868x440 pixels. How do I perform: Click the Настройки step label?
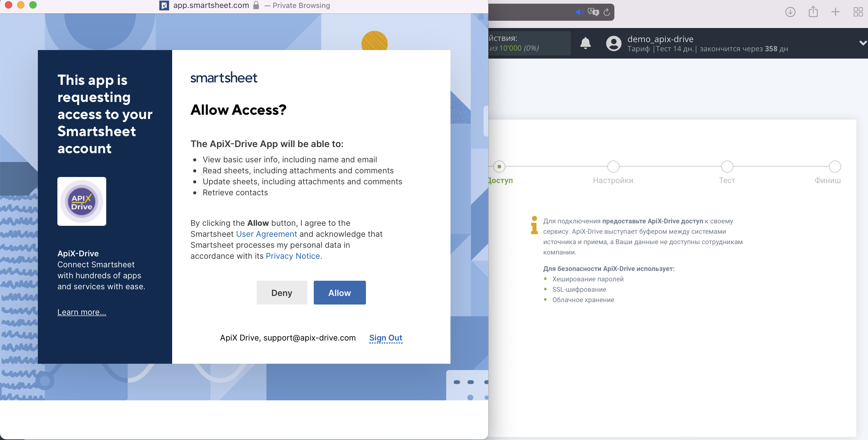tap(613, 180)
